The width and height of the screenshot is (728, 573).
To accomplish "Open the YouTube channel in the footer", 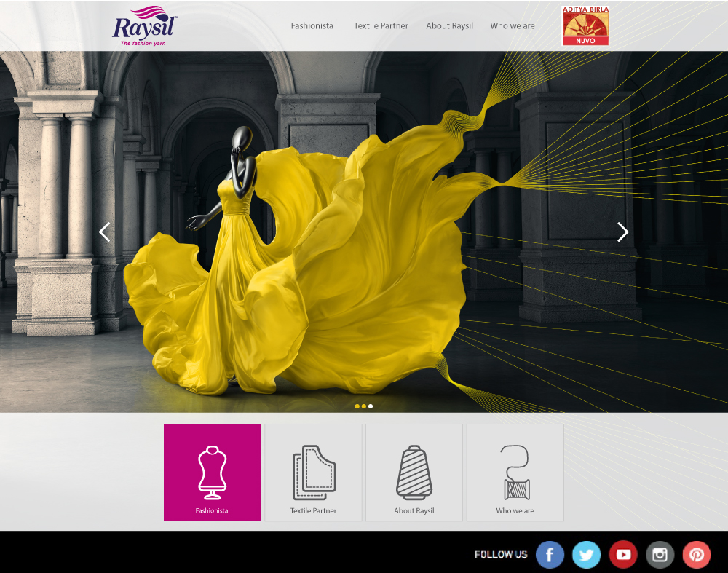I will pyautogui.click(x=623, y=554).
